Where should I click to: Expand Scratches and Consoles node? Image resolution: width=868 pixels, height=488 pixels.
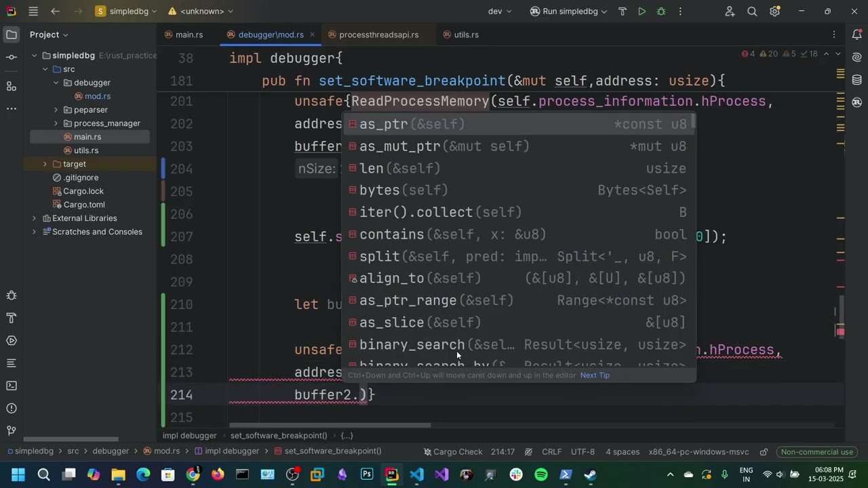tap(34, 232)
